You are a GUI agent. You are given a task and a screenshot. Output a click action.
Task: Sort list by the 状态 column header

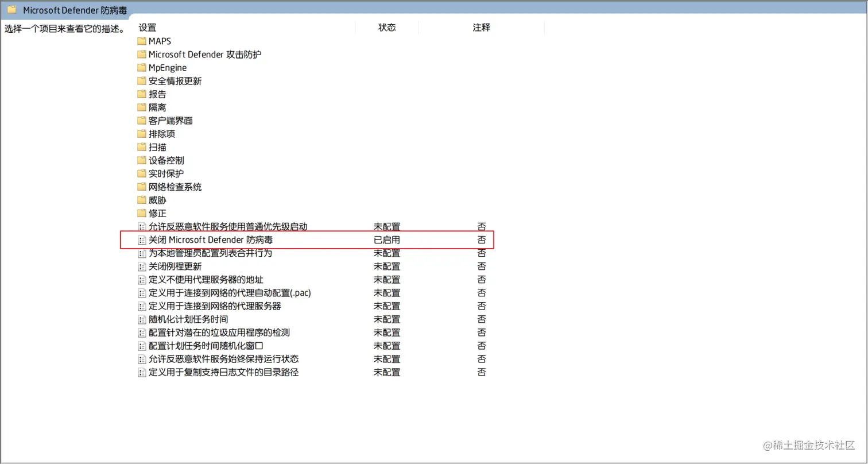(x=387, y=28)
